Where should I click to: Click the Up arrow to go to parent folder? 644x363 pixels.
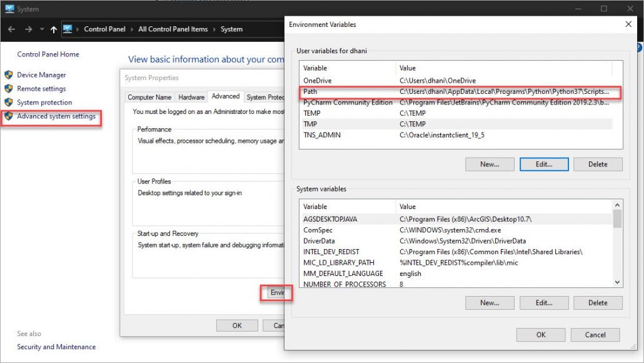click(x=54, y=29)
